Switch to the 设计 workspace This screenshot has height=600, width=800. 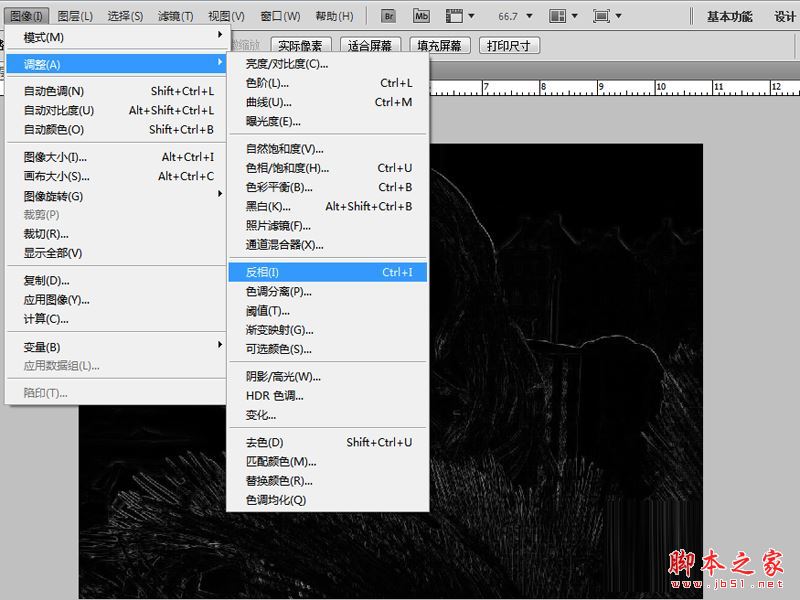[x=785, y=15]
